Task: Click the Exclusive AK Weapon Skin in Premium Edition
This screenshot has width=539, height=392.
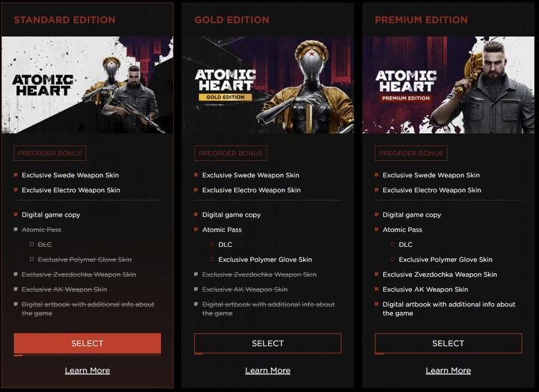Action: [425, 290]
